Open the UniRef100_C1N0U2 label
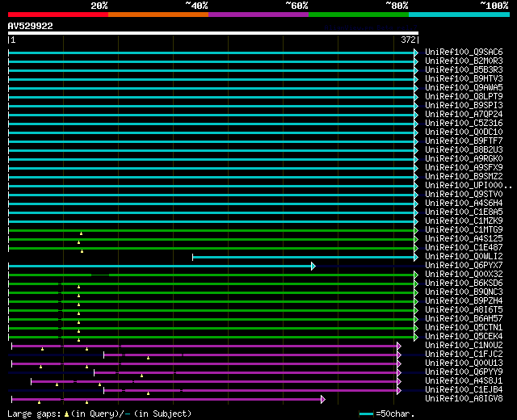This screenshot has width=517, height=420. [464, 346]
